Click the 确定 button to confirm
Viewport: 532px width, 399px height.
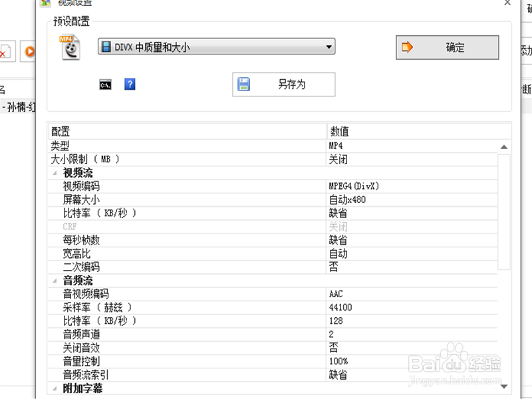pyautogui.click(x=446, y=47)
